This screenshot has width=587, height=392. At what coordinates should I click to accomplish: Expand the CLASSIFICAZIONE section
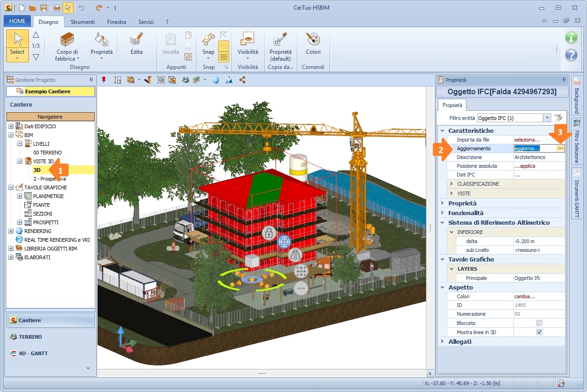451,184
